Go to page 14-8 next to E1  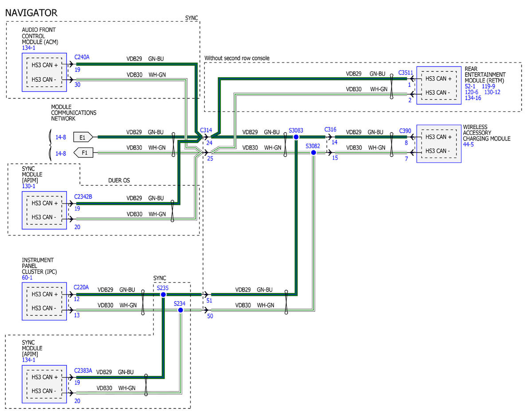pyautogui.click(x=61, y=137)
